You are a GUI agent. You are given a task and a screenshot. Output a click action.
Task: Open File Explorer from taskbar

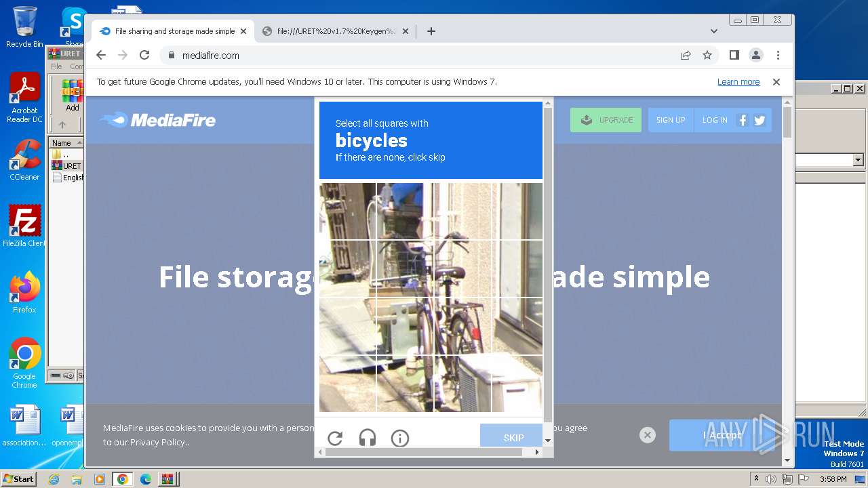[x=77, y=479]
